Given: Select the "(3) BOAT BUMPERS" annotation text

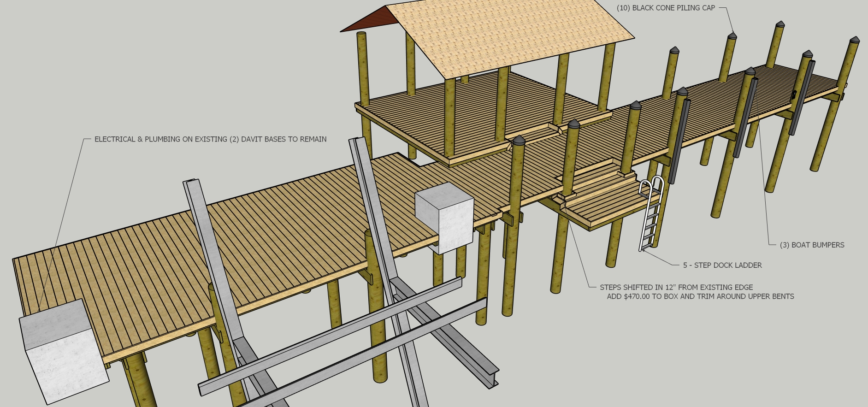Looking at the screenshot, I should point(812,245).
